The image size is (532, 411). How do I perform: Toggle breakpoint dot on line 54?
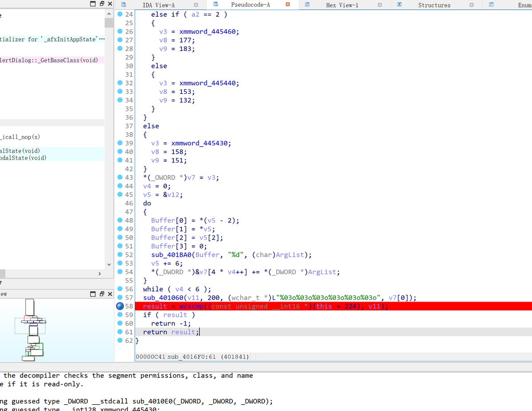(120, 272)
